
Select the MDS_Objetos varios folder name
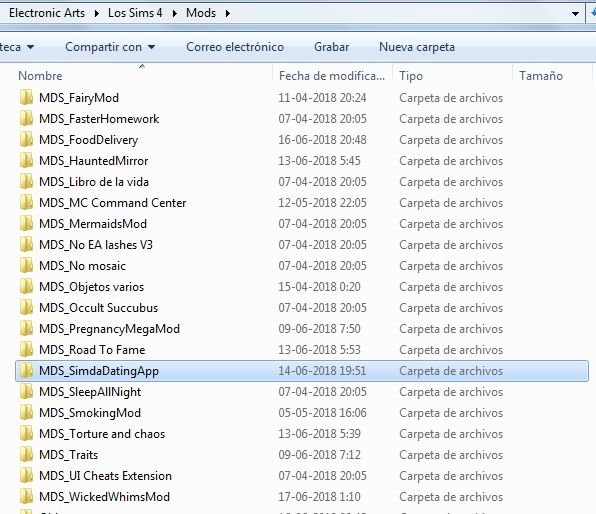click(91, 287)
